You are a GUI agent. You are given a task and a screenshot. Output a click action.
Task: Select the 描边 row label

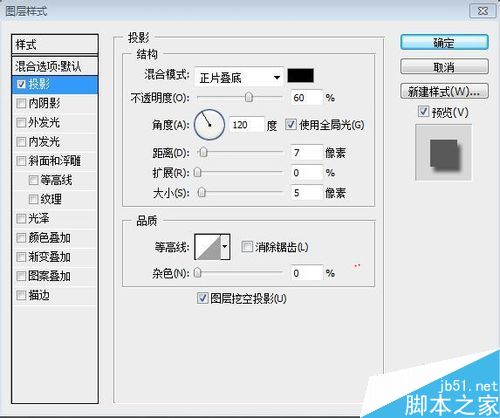39,295
